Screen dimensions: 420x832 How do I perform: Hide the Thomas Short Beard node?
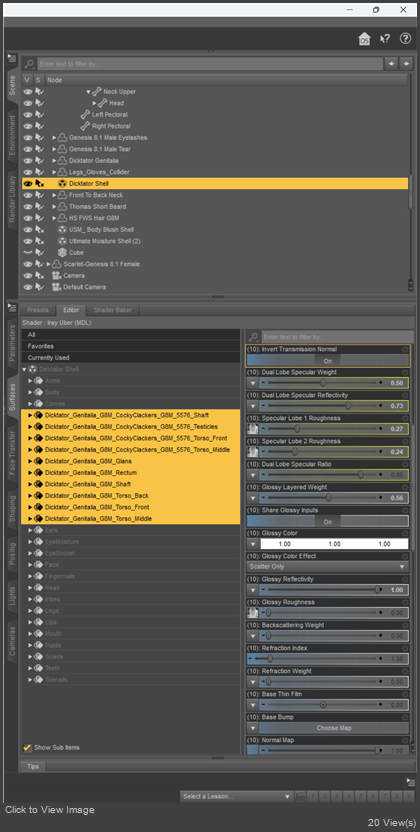coord(28,206)
